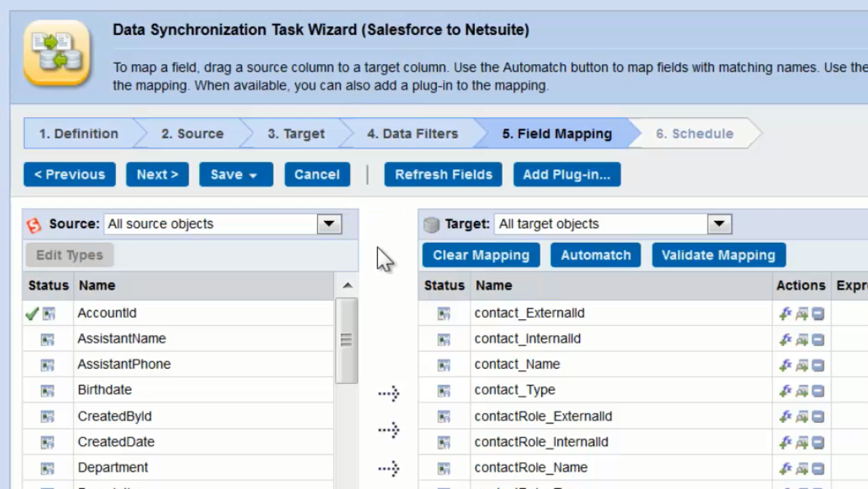868x489 pixels.
Task: Add lookup for contact_InternalId row
Action: pyautogui.click(x=802, y=339)
